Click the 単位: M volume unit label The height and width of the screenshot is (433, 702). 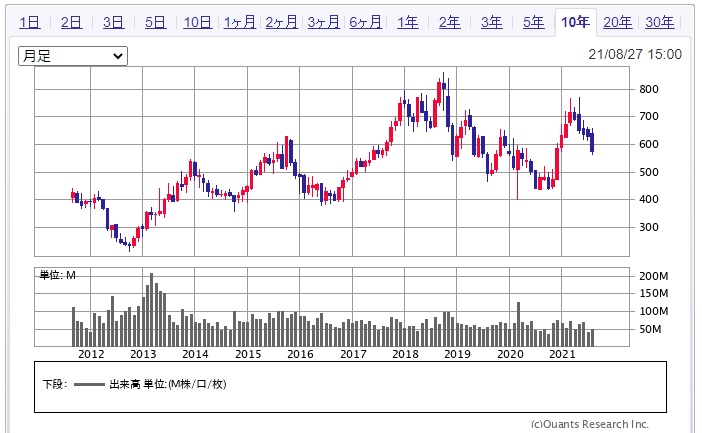coord(57,275)
